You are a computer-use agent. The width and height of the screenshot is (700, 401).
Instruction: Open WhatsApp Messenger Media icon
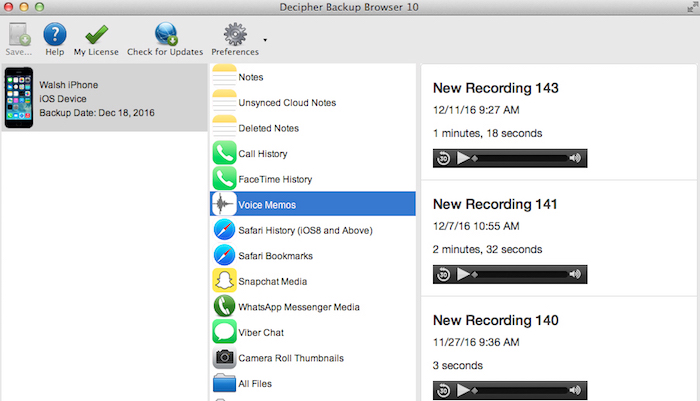(224, 306)
